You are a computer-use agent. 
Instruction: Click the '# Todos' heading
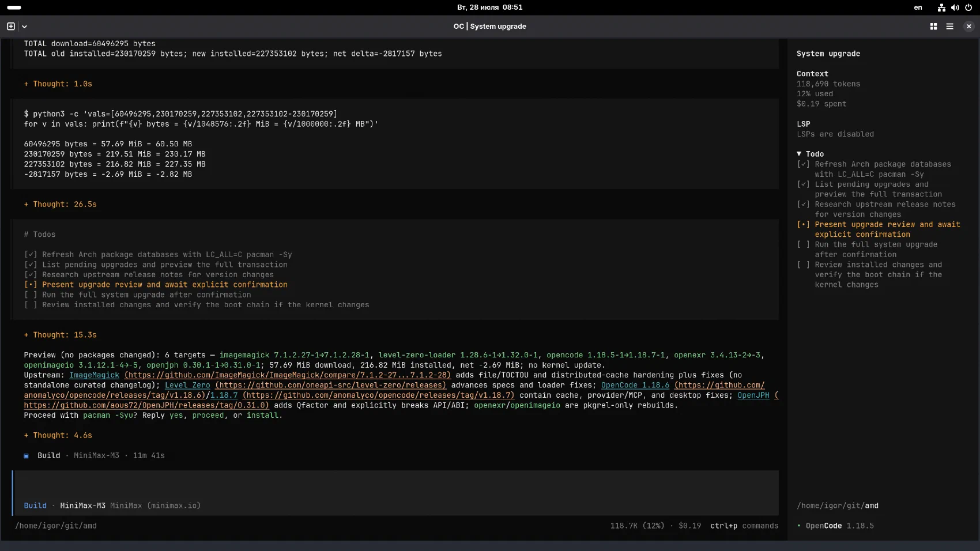click(x=40, y=235)
